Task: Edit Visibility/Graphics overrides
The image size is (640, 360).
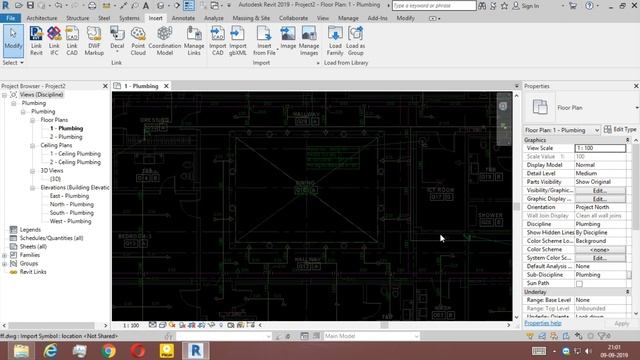Action: pos(600,191)
